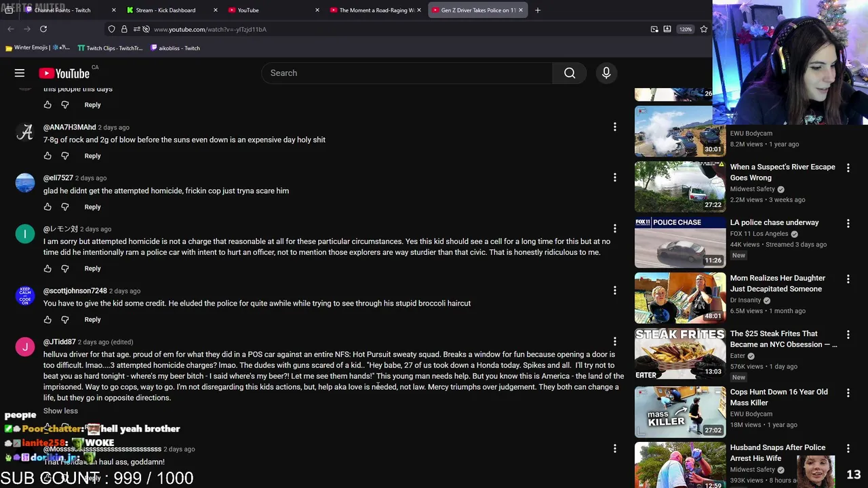Screen dimensions: 868x488
Task: Reply to the attempted homicide charge comment
Action: pyautogui.click(x=92, y=268)
